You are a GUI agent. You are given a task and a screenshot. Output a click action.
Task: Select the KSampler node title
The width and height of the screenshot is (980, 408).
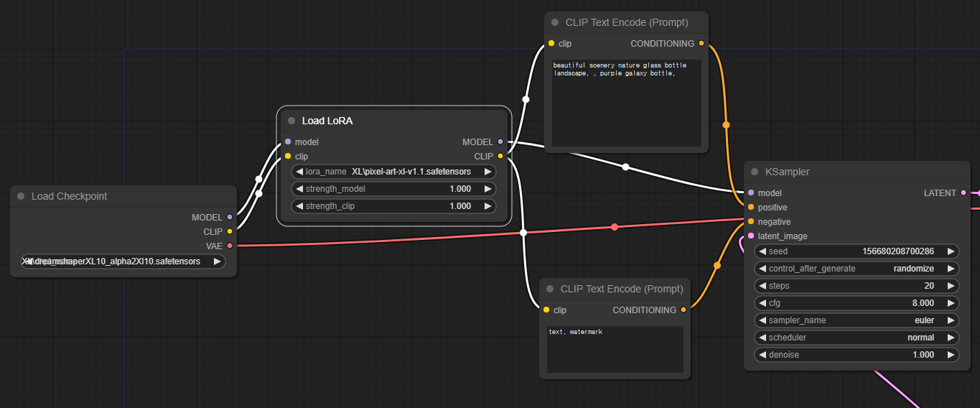point(788,172)
